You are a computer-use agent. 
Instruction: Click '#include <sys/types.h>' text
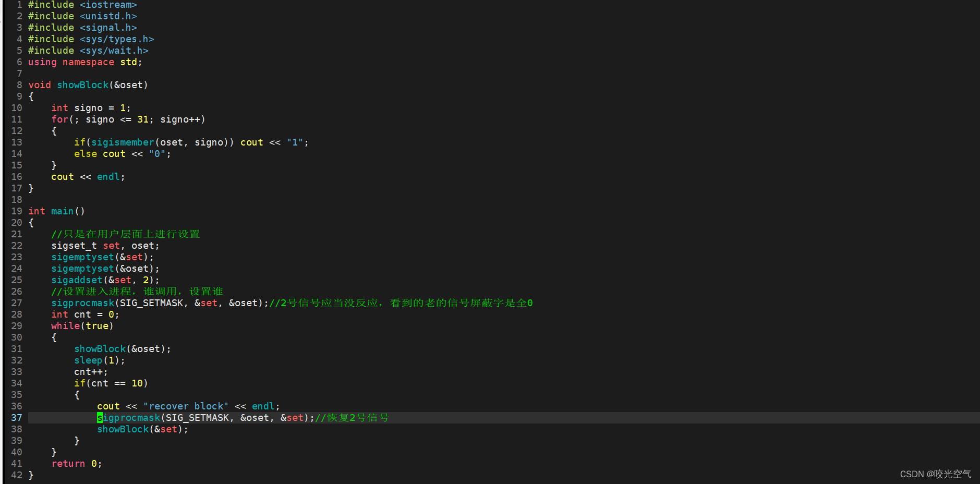[91, 39]
